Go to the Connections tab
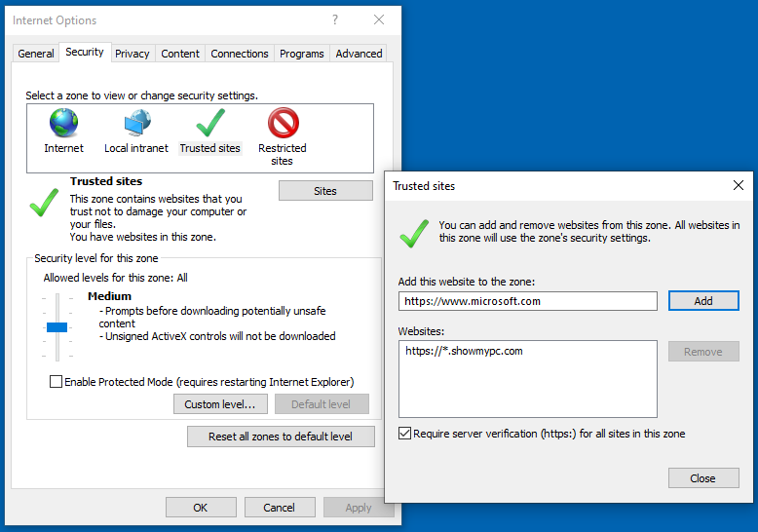 [x=240, y=54]
